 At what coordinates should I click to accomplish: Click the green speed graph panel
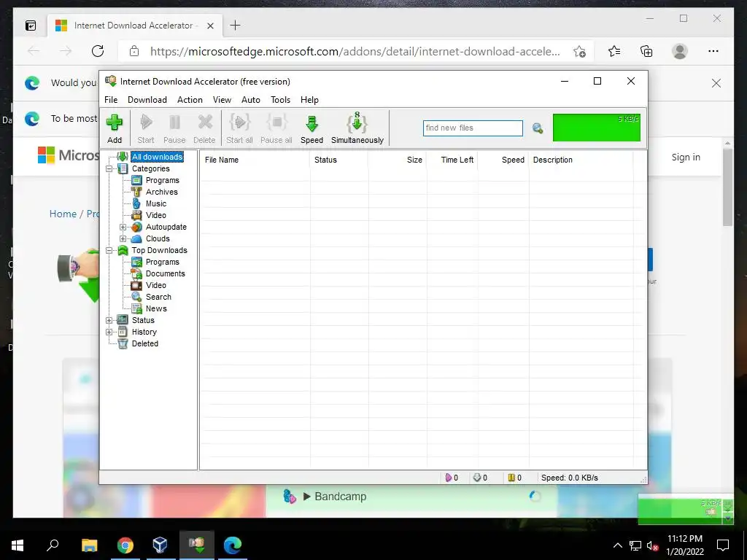pos(597,128)
